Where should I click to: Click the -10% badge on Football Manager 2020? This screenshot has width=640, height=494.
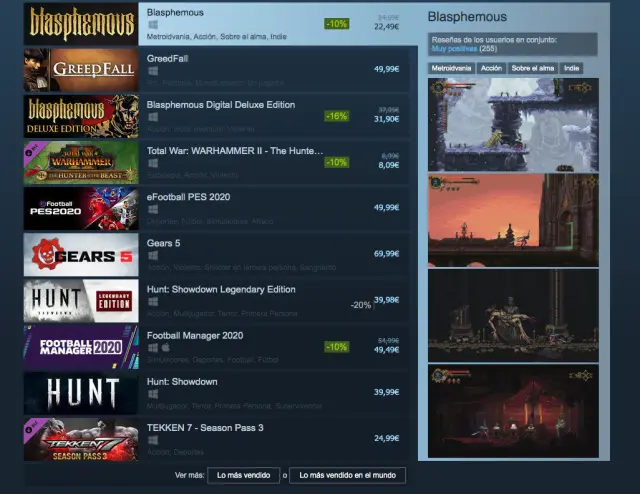(x=336, y=347)
